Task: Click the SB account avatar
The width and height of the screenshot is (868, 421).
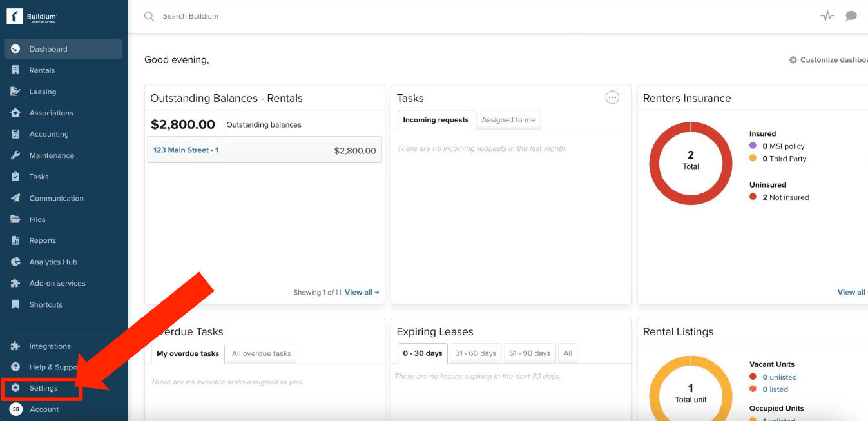Action: click(x=15, y=409)
